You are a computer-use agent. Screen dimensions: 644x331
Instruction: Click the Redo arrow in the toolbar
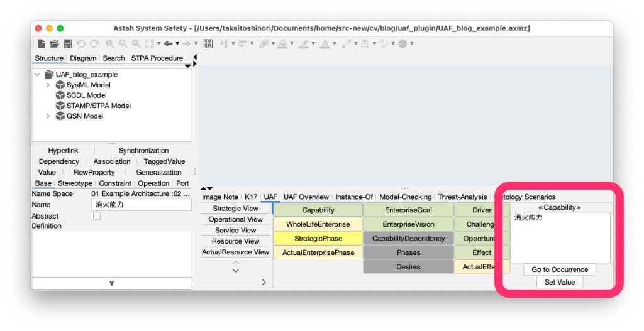(x=94, y=44)
